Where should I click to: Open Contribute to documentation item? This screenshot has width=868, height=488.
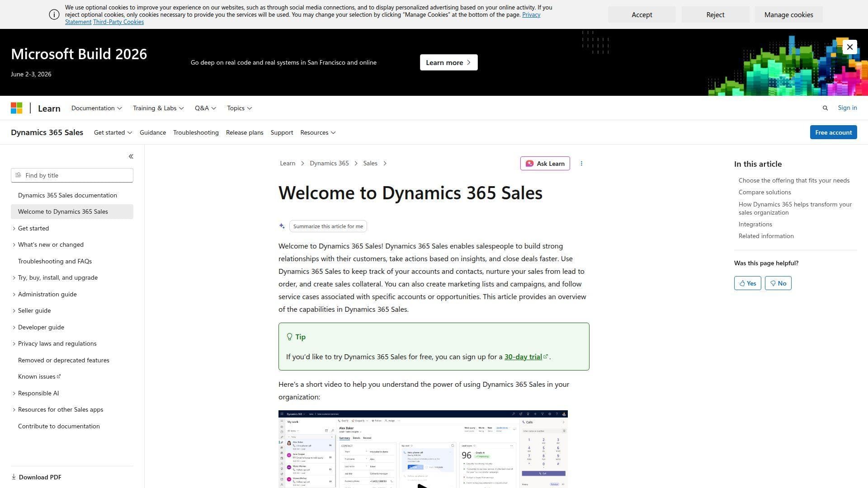[x=72, y=426]
